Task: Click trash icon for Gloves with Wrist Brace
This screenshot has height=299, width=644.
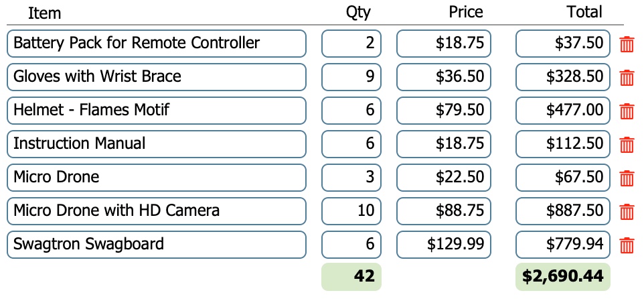Action: click(627, 77)
